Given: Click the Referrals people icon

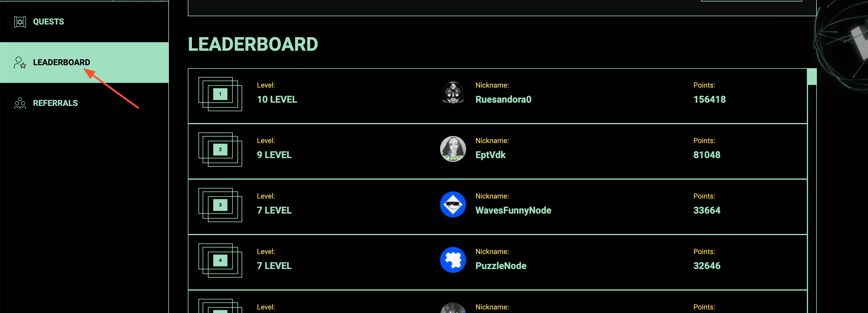Looking at the screenshot, I should [20, 103].
